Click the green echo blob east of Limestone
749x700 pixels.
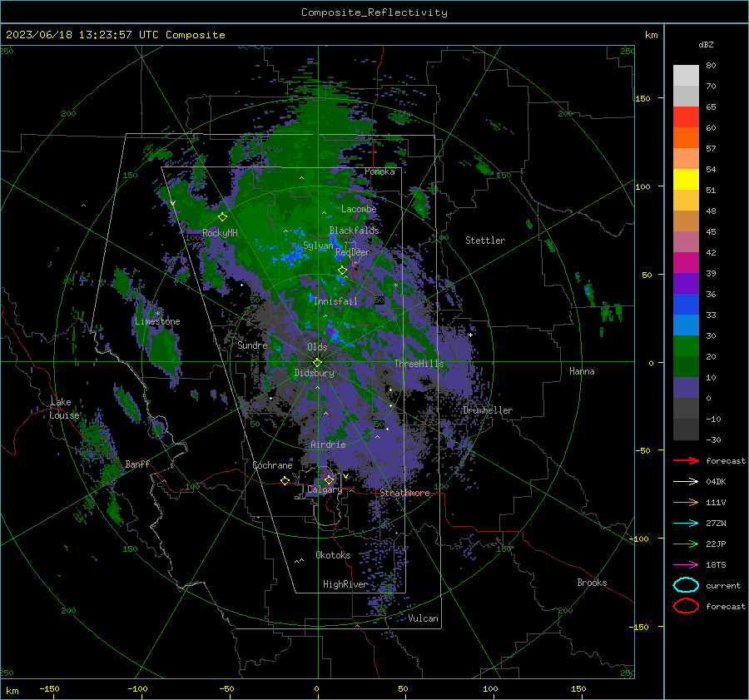[166, 351]
